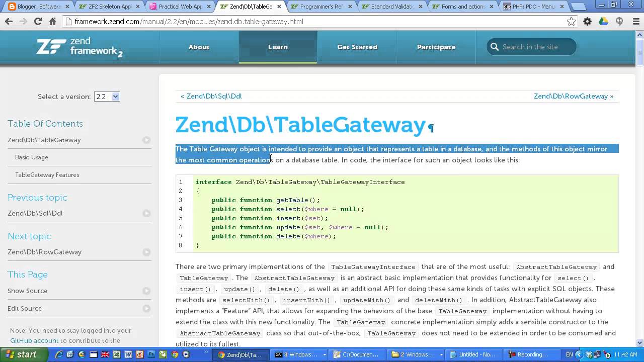Follow the « Zend\Db\Sql\Ddl previous link
The width and height of the screenshot is (644, 362).
211,96
